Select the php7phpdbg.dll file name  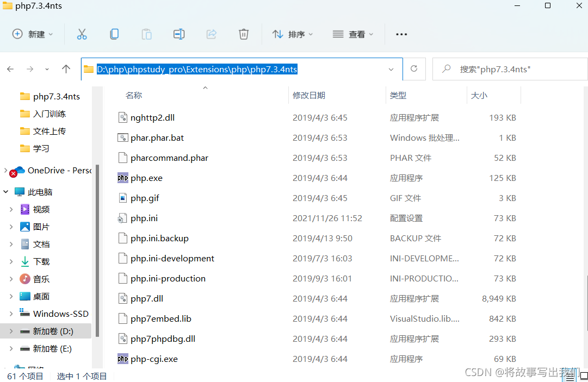(163, 339)
